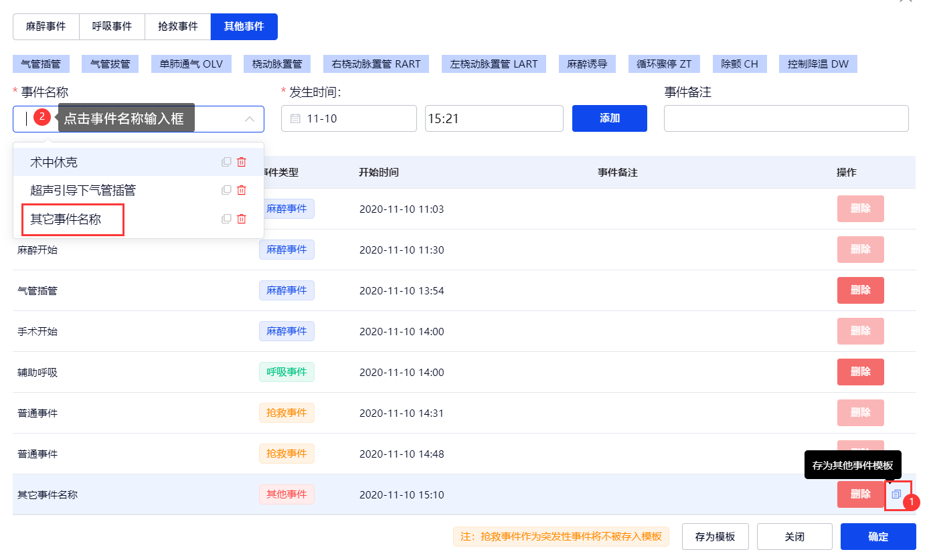Choose the 左桡动脉置管 LART tag
This screenshot has width=927, height=560.
494,64
